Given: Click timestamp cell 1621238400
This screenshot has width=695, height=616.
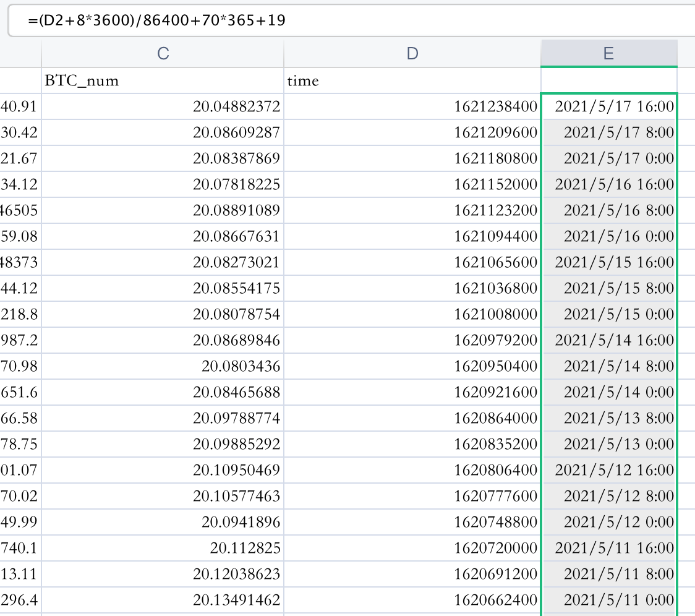Looking at the screenshot, I should coord(412,106).
